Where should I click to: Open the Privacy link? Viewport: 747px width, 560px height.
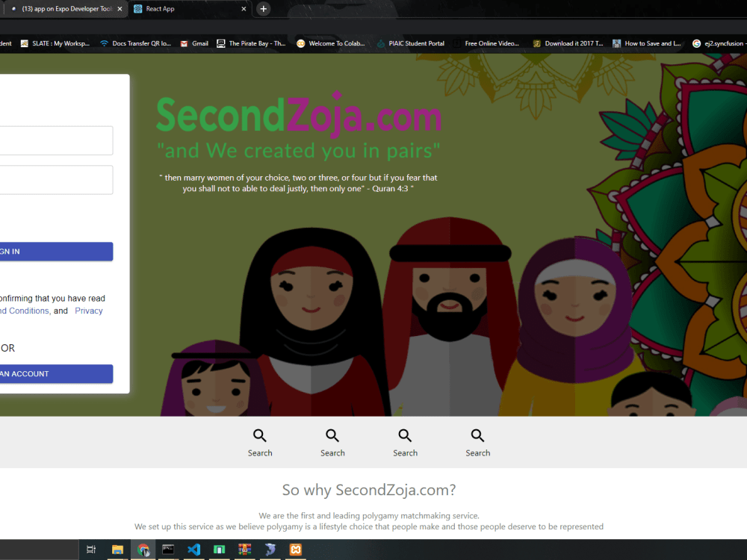pos(89,311)
